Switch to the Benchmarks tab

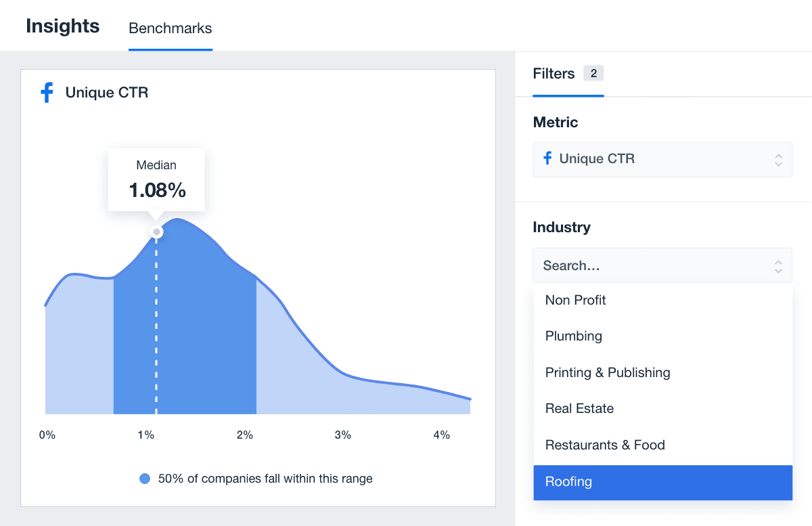click(x=170, y=28)
